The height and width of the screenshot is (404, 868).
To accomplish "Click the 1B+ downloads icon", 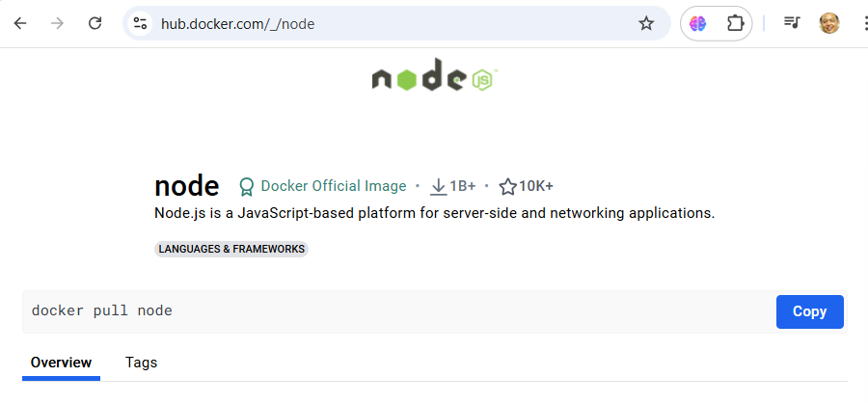I will click(x=439, y=186).
